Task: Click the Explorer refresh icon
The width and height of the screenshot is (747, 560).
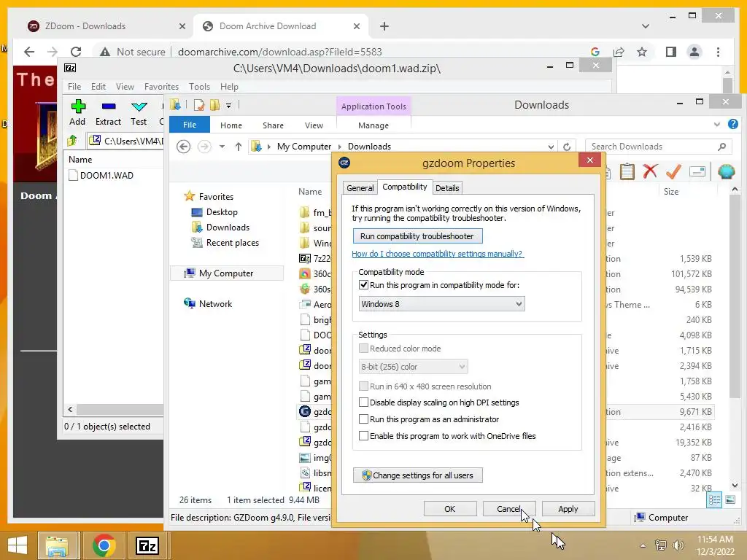Action: (567, 147)
